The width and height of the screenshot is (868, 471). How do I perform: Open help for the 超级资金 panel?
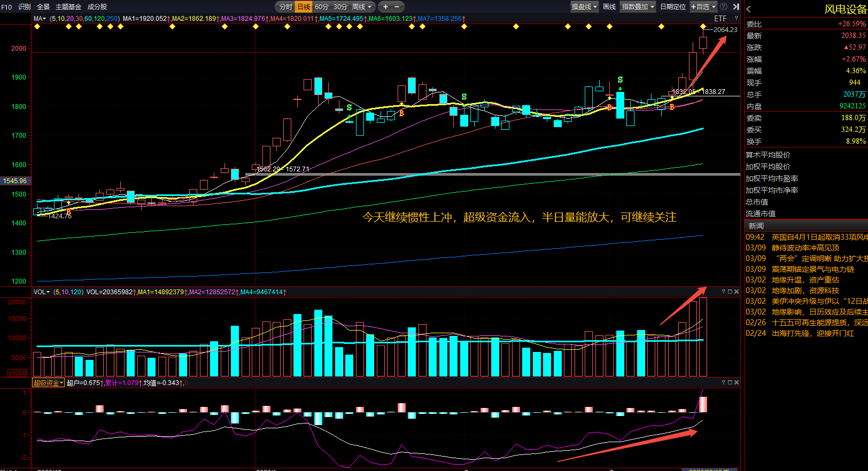pos(724,382)
